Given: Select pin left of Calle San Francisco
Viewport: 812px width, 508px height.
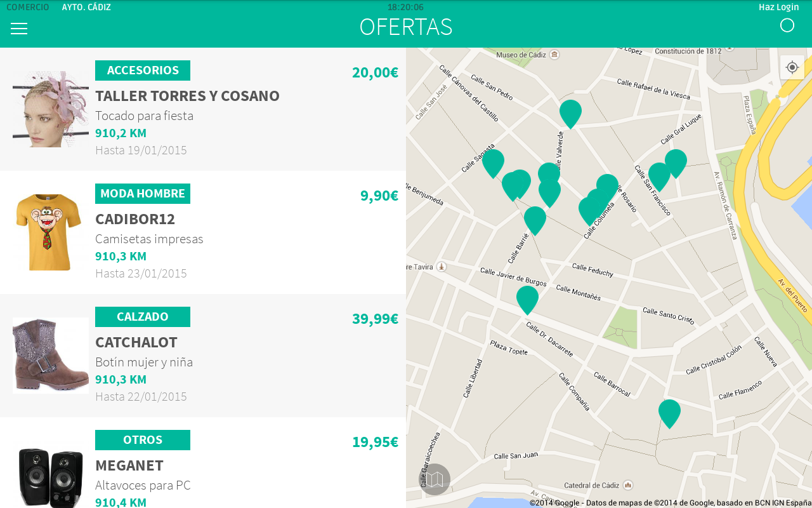Looking at the screenshot, I should point(658,177).
